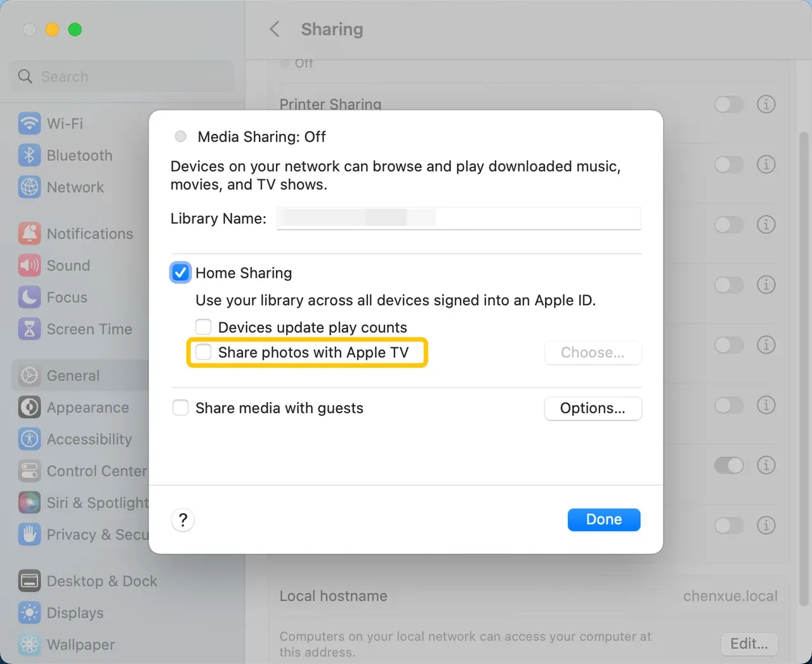Open Control Center icon in sidebar
The width and height of the screenshot is (812, 664).
pos(29,471)
